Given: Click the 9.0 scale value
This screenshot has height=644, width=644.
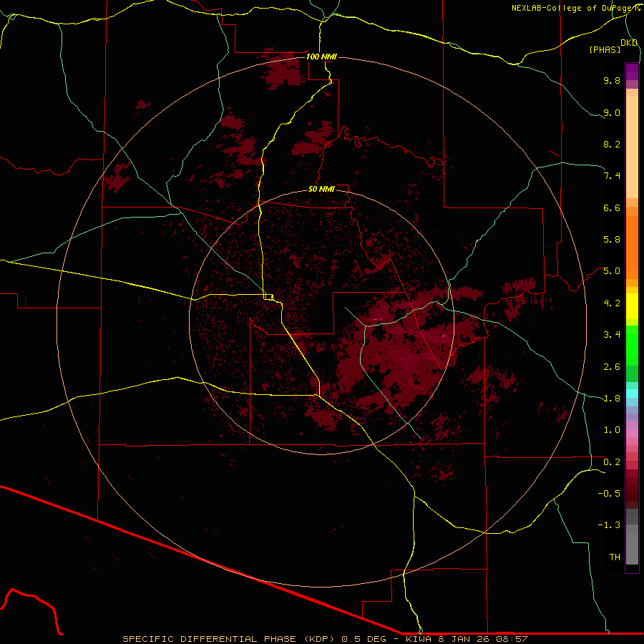Looking at the screenshot, I should 612,112.
